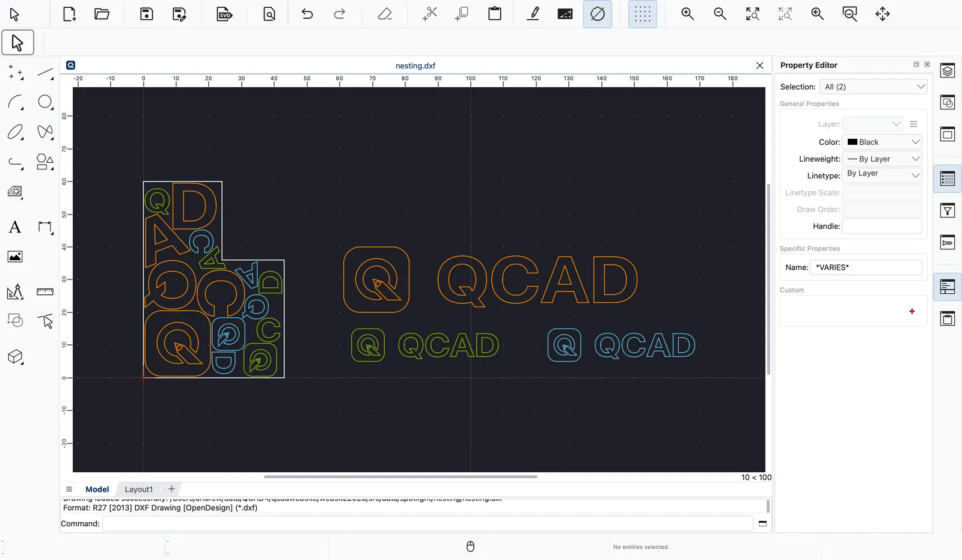Open the Lineweight dropdown
Image resolution: width=962 pixels, height=560 pixels.
coord(882,159)
